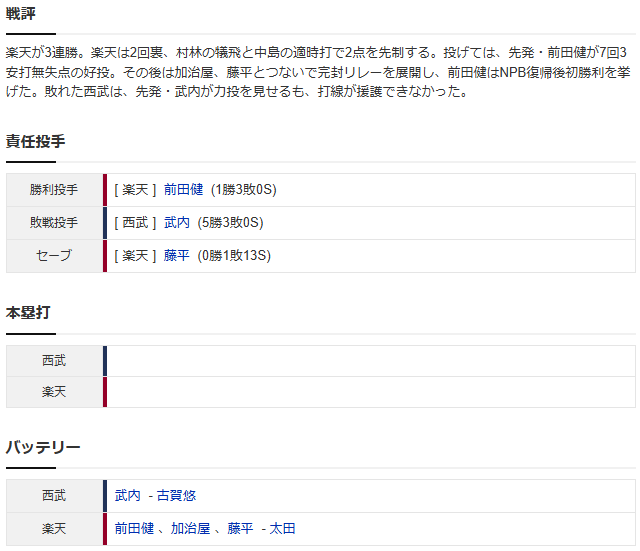Click the record (0勝1敗13S)
Screen dimensions: 640x551
234,256
